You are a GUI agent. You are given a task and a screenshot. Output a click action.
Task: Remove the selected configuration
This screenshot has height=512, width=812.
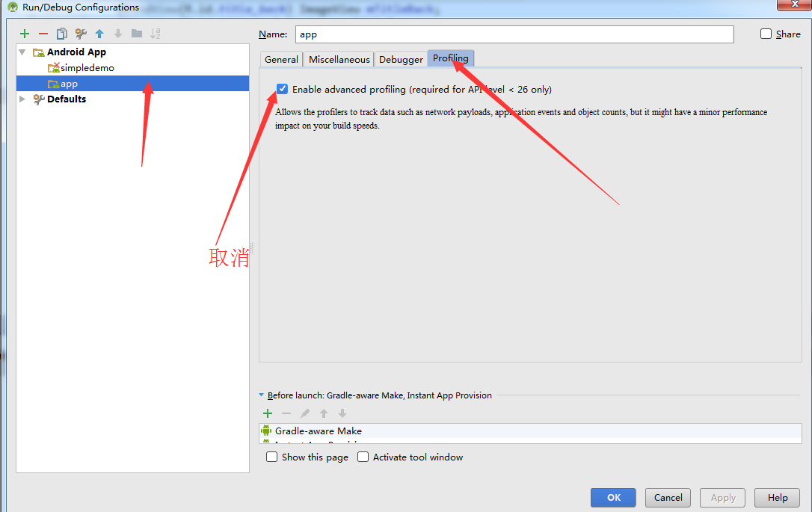coord(43,33)
